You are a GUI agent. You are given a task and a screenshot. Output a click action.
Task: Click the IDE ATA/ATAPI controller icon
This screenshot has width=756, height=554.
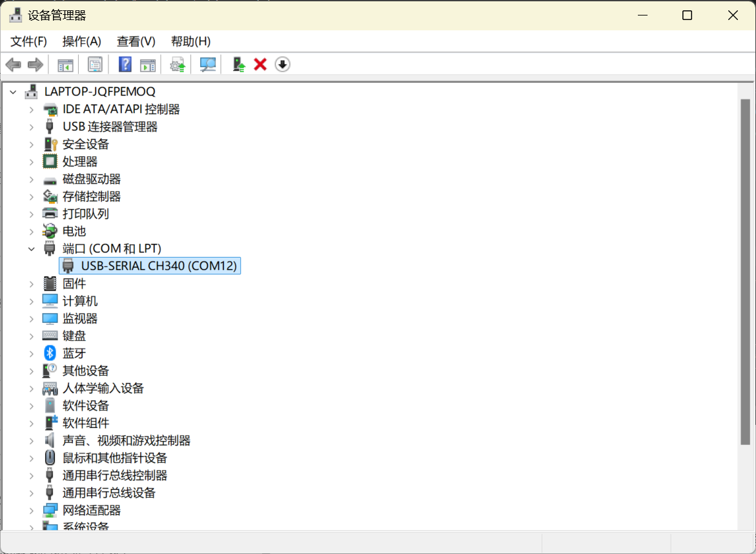coord(50,110)
